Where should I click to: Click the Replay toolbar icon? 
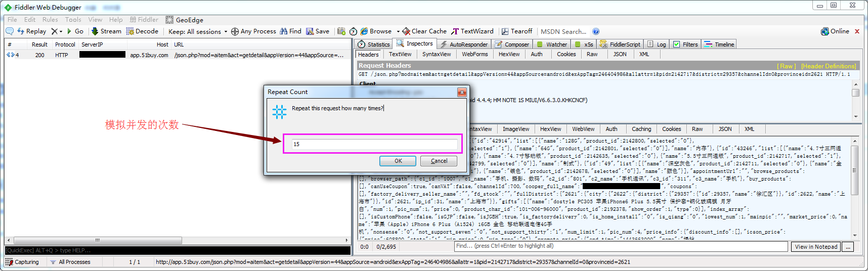[21, 31]
